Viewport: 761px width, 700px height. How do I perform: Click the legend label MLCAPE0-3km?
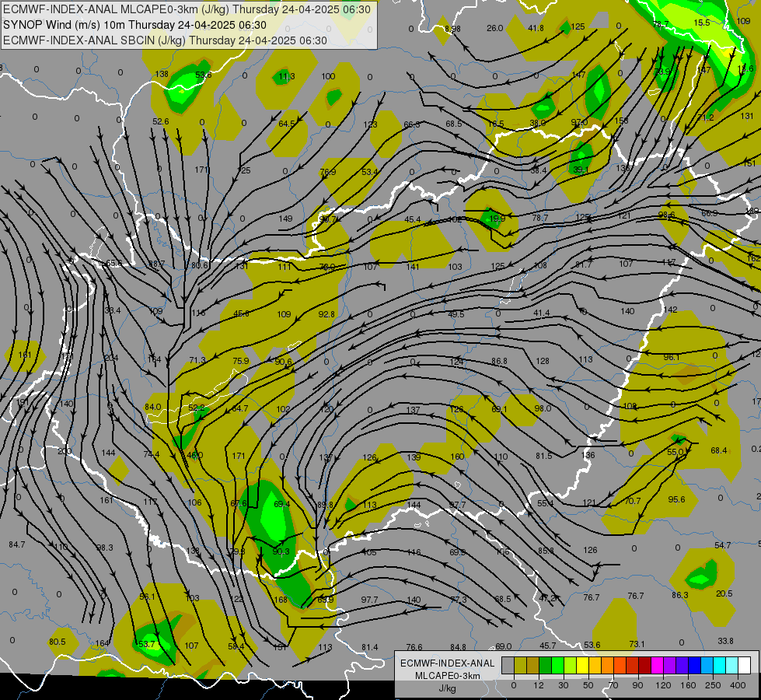click(x=447, y=676)
